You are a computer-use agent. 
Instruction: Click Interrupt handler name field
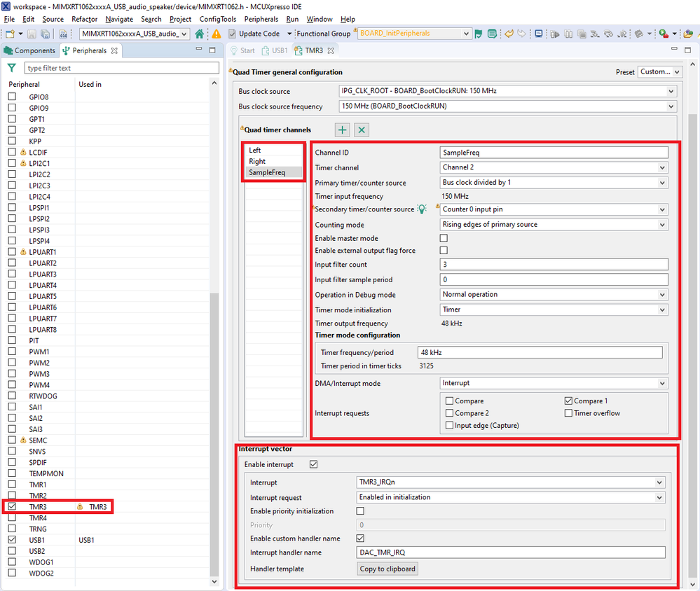click(x=511, y=552)
